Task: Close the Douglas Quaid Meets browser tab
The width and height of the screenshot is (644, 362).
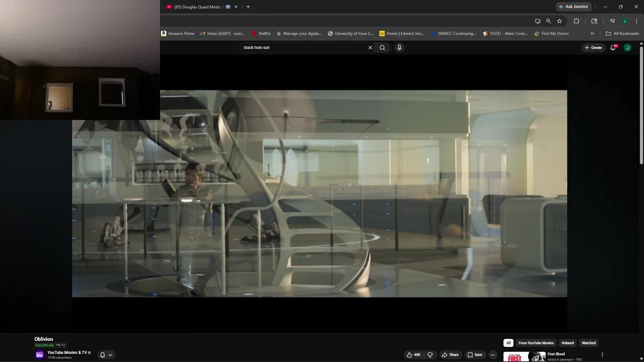Action: (x=236, y=7)
